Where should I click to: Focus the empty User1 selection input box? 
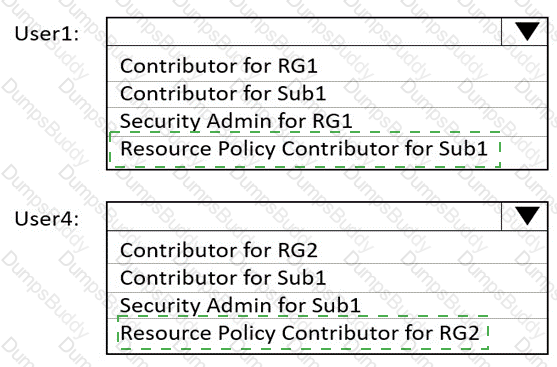click(304, 32)
